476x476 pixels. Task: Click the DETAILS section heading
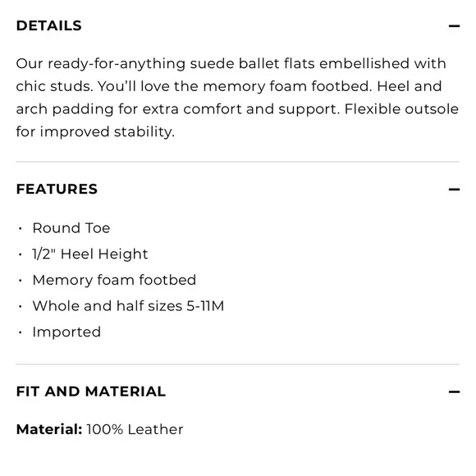[x=49, y=25]
